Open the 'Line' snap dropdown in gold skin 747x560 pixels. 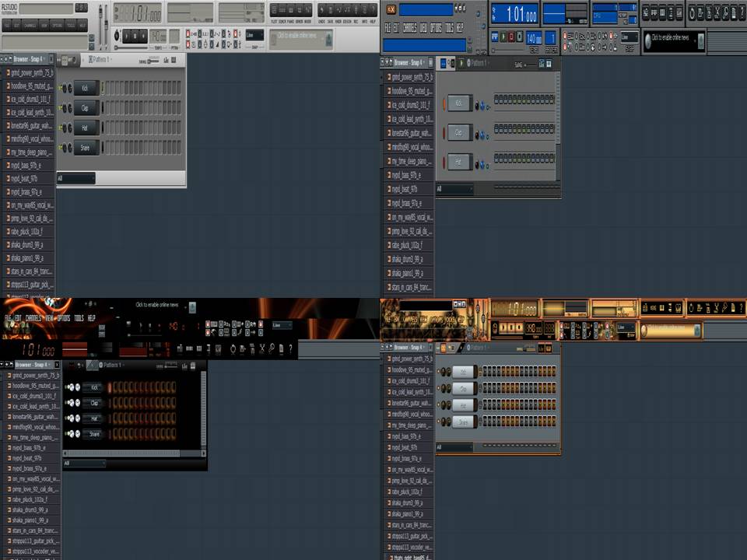[x=626, y=328]
